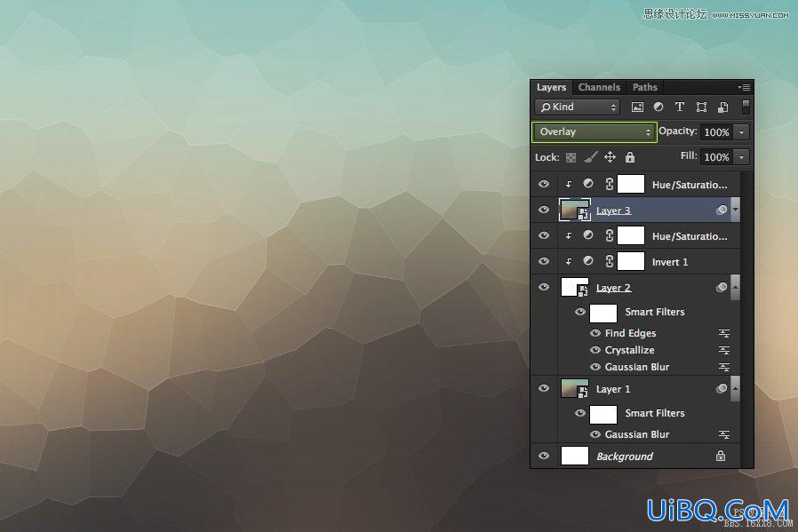Image resolution: width=798 pixels, height=532 pixels.
Task: Select the 'Background' layer name
Action: tap(625, 457)
